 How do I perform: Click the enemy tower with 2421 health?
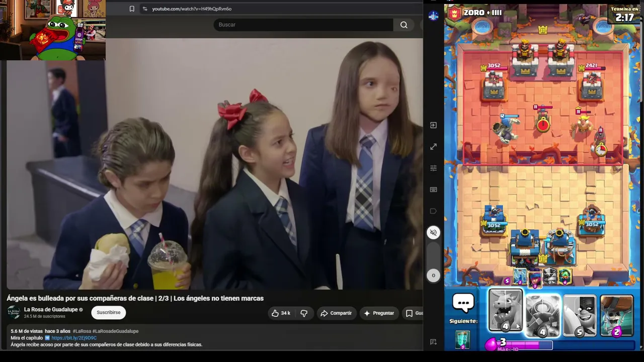point(591,83)
